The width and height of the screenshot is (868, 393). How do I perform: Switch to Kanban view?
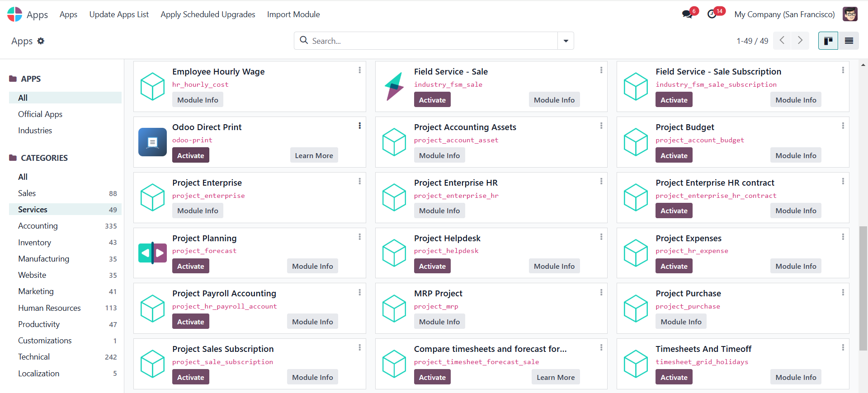tap(828, 41)
